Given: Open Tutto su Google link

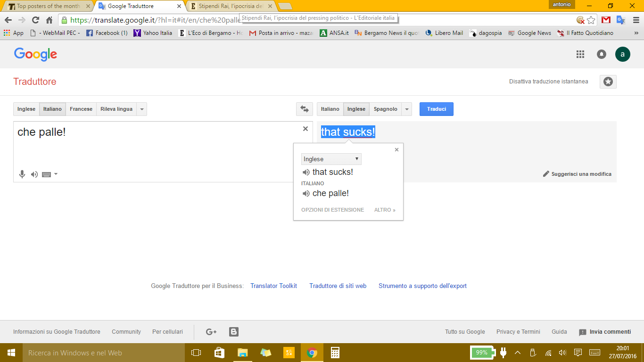Looking at the screenshot, I should [x=465, y=332].
